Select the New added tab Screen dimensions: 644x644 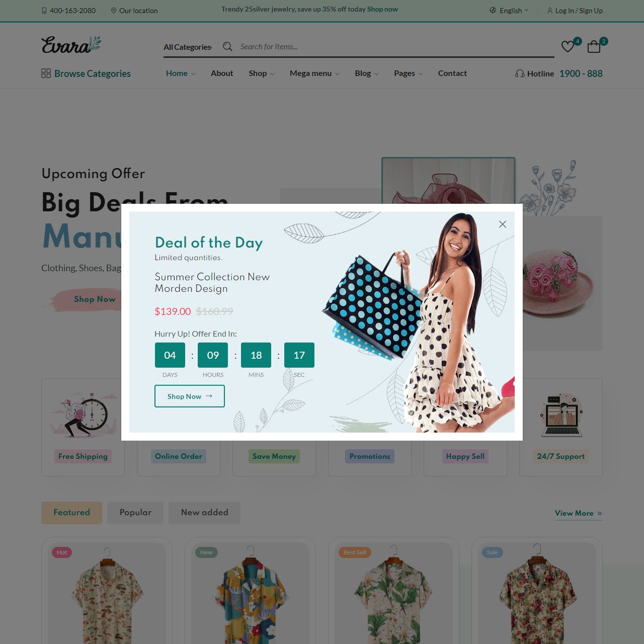click(204, 513)
